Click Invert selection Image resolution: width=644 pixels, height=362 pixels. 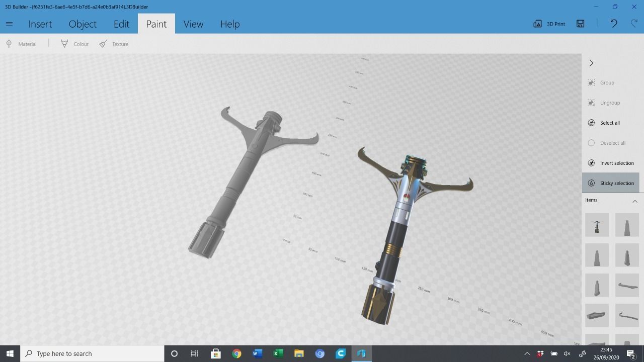pyautogui.click(x=610, y=163)
